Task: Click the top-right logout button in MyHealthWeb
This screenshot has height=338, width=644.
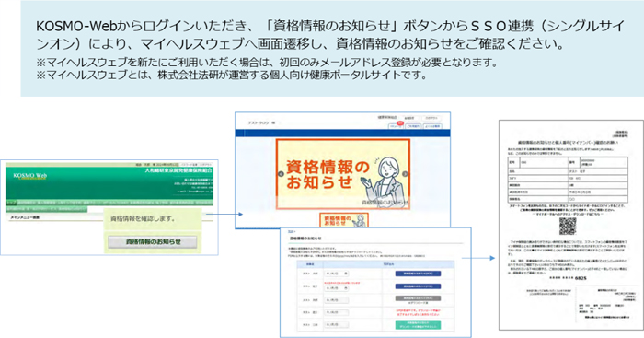Action: click(x=431, y=118)
